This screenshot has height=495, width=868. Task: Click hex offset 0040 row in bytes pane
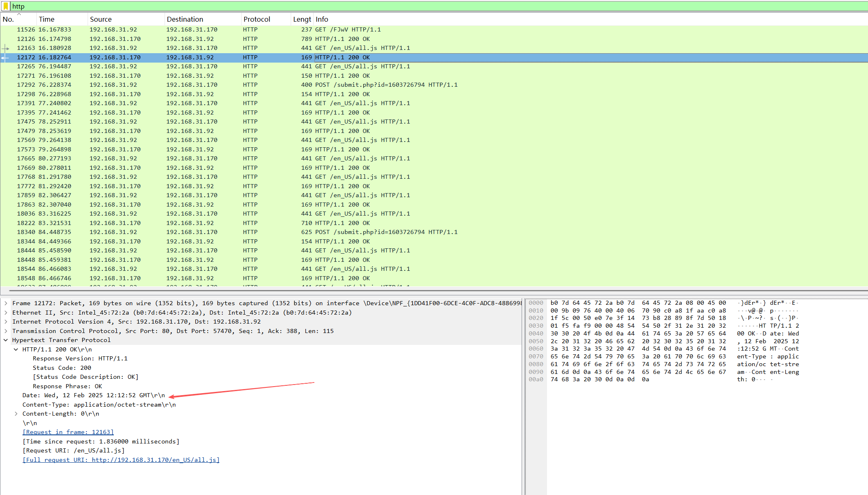pos(536,333)
